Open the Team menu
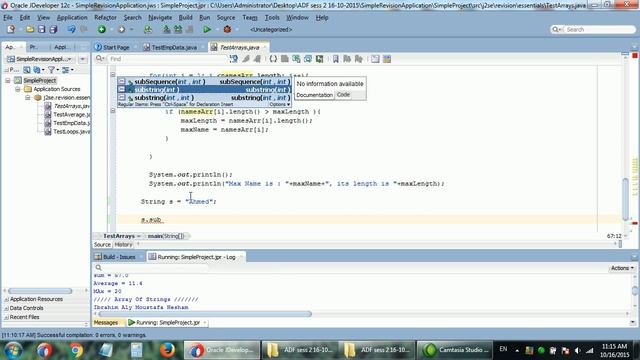The width and height of the screenshot is (640, 360). (250, 18)
